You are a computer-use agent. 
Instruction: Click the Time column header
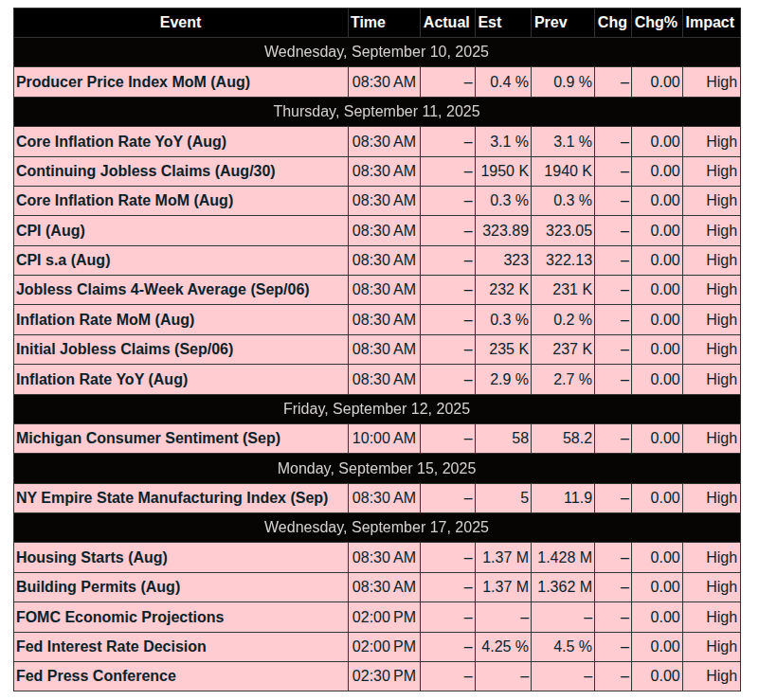(384, 22)
